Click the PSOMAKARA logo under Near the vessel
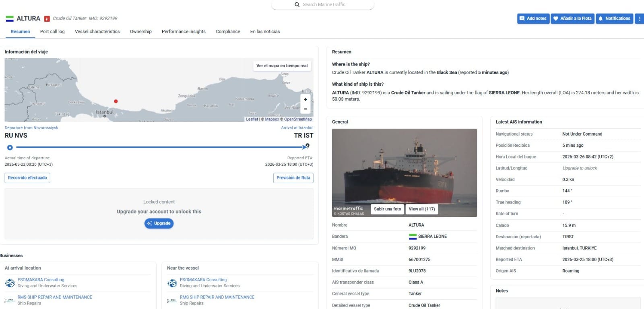Image resolution: width=644 pixels, height=309 pixels. tap(172, 283)
